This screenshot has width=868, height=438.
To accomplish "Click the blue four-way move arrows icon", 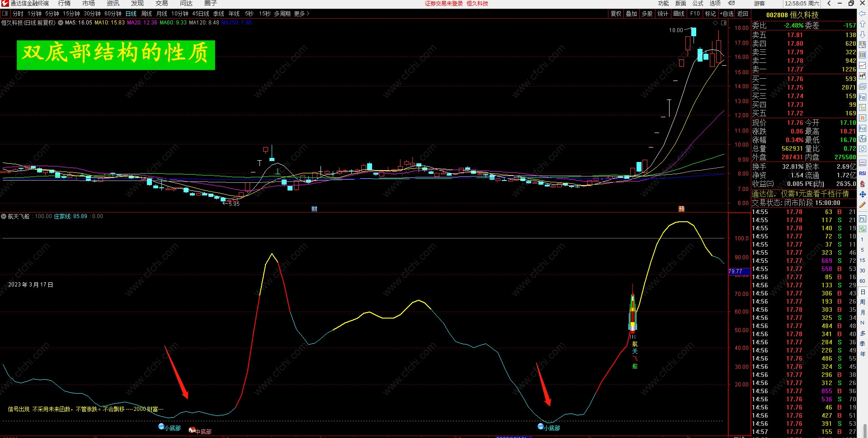I will point(863,194).
